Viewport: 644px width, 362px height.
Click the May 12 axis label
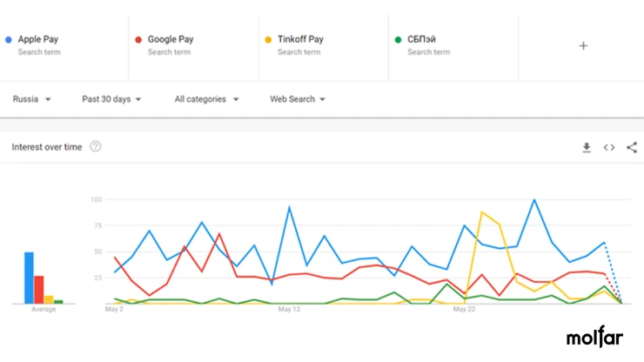point(289,310)
